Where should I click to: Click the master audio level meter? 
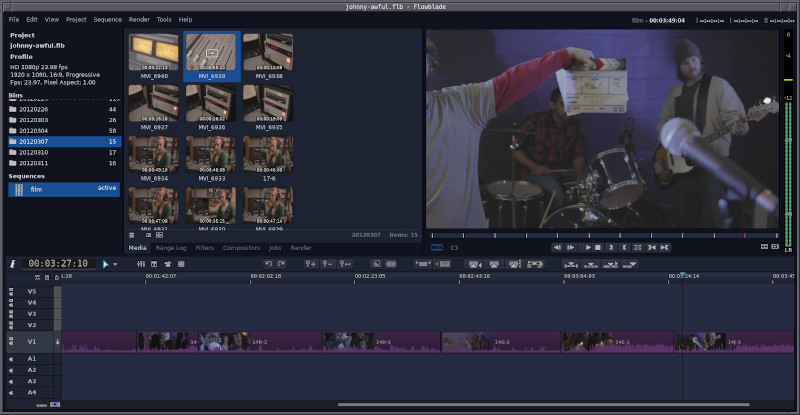coord(788,140)
